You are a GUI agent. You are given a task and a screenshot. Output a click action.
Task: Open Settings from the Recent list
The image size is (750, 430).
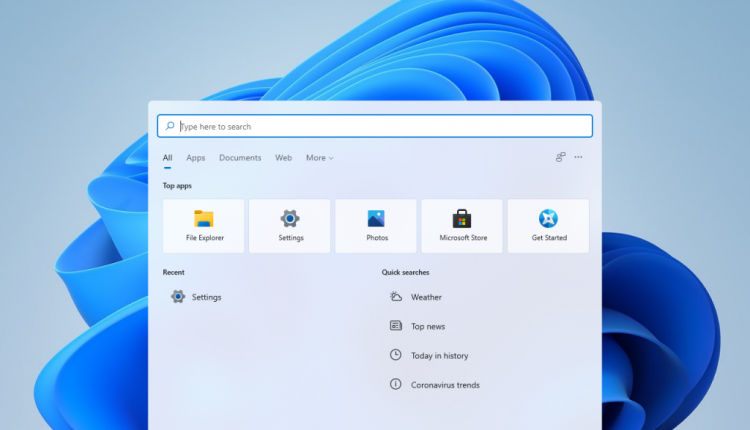[206, 297]
